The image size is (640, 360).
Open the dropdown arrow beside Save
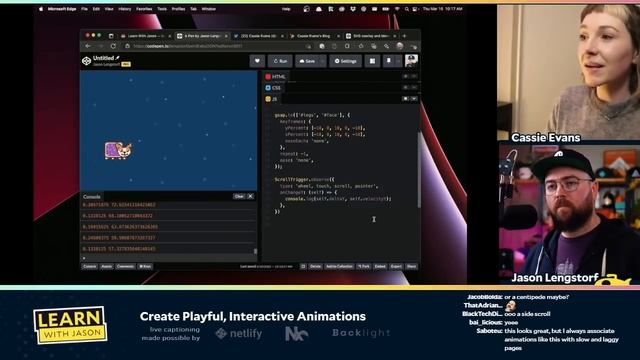[x=322, y=61]
